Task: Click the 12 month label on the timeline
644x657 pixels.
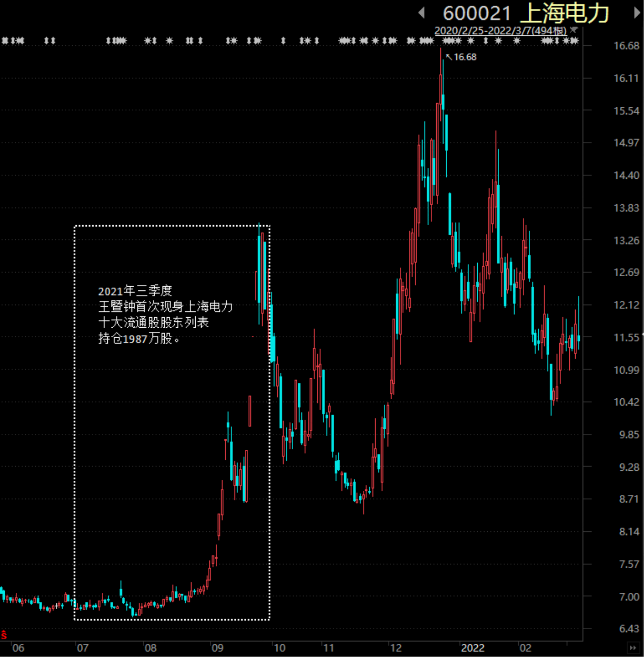Action: 396,648
